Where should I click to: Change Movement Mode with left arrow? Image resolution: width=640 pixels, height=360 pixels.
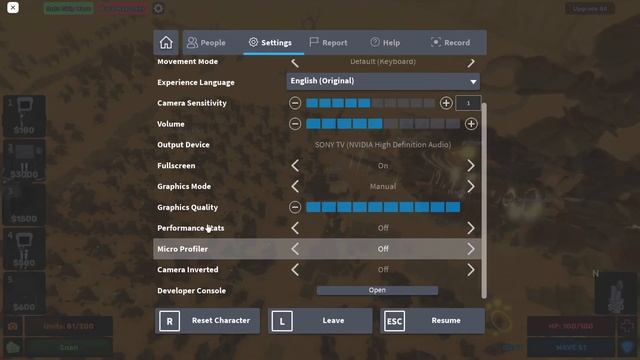pyautogui.click(x=295, y=62)
